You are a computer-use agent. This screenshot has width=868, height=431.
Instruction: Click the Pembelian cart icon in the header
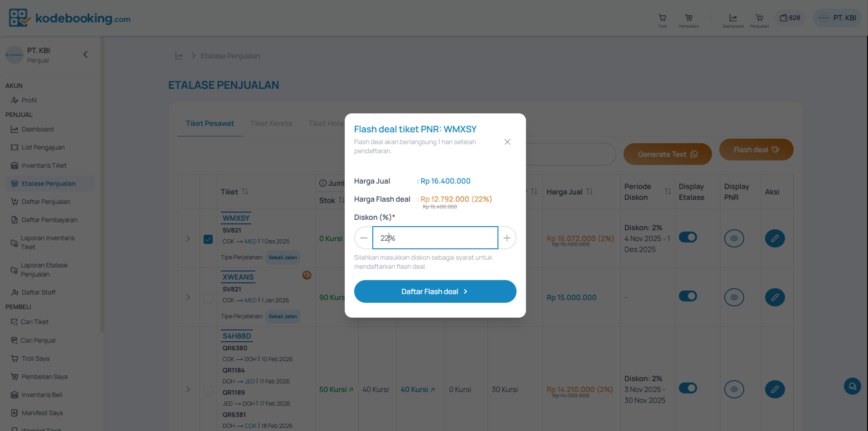688,18
